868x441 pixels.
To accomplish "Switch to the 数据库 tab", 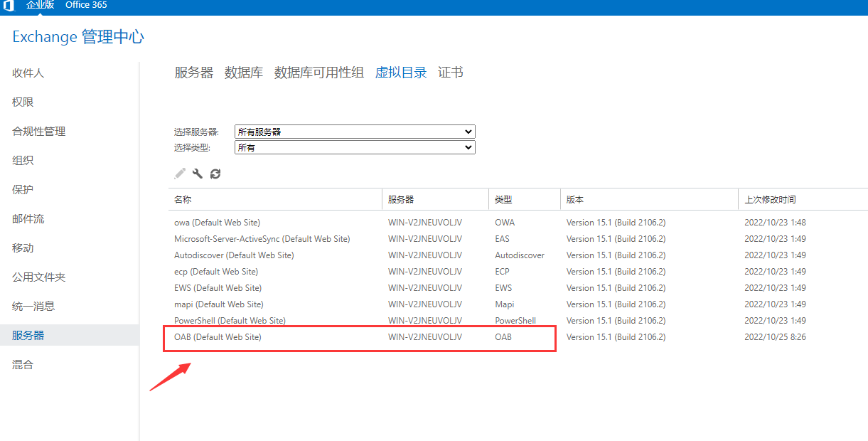I will pyautogui.click(x=244, y=73).
